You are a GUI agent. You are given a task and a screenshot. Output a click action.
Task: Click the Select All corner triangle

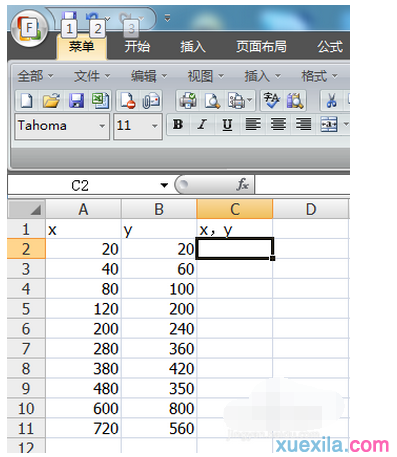point(26,209)
